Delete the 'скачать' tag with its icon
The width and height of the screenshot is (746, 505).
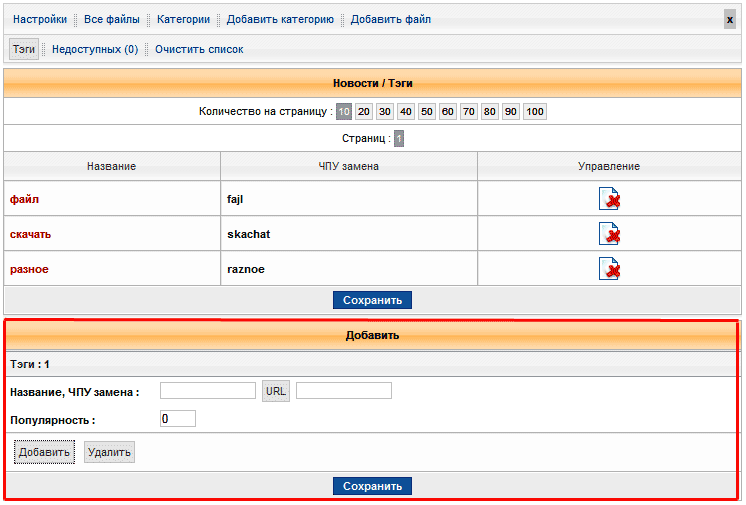(x=609, y=234)
